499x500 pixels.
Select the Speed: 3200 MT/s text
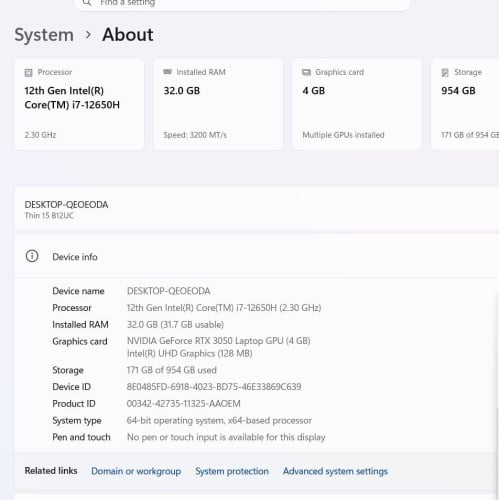pos(195,135)
